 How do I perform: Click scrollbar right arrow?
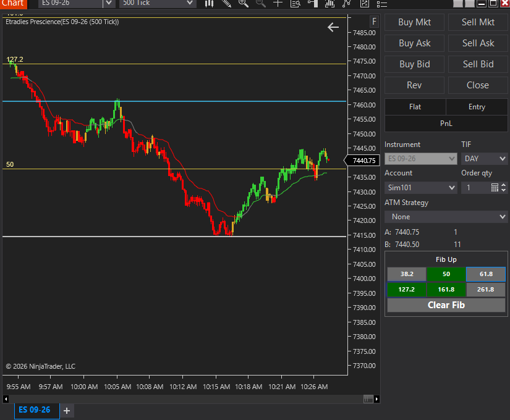coord(376,399)
